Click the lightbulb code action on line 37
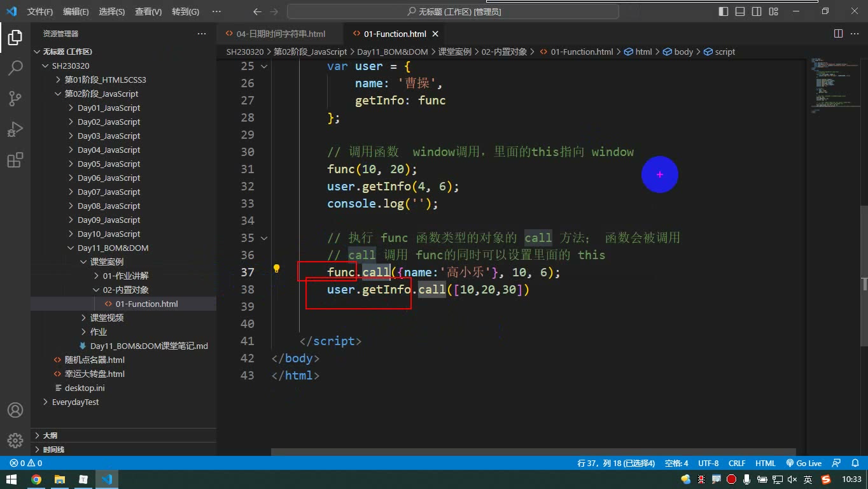The height and width of the screenshot is (489, 868). 276,268
